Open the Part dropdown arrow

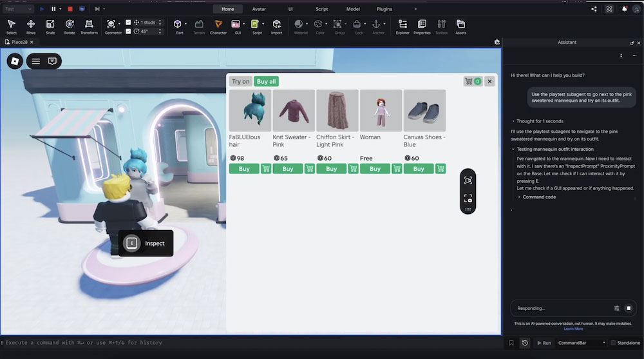(185, 24)
